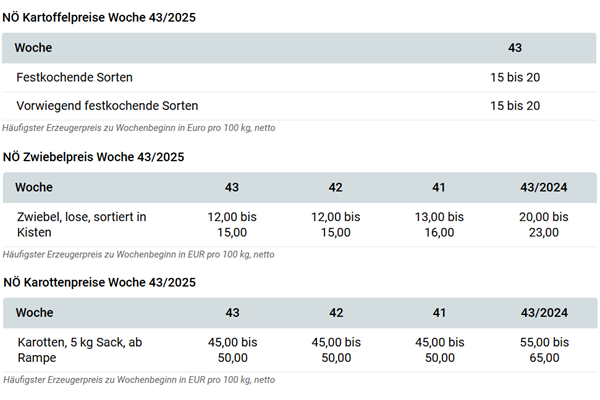The image size is (600, 400).
Task: Select the onion price 13,00 bis 16,00
Action: (439, 225)
